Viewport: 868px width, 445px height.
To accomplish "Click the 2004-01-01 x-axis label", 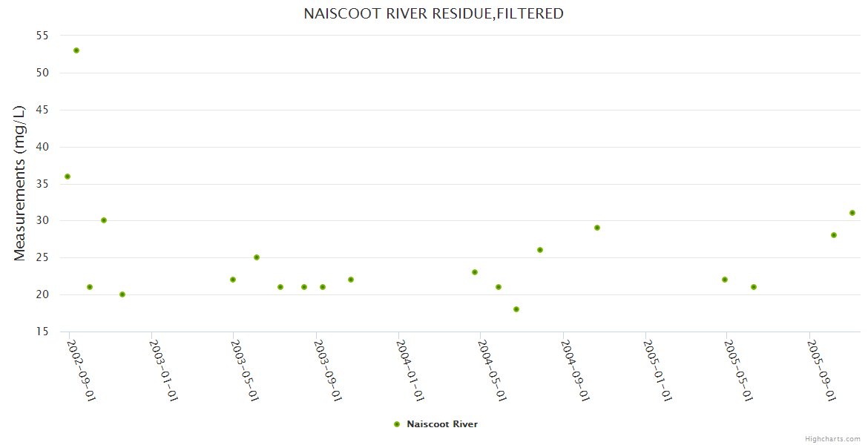I will pos(410,370).
